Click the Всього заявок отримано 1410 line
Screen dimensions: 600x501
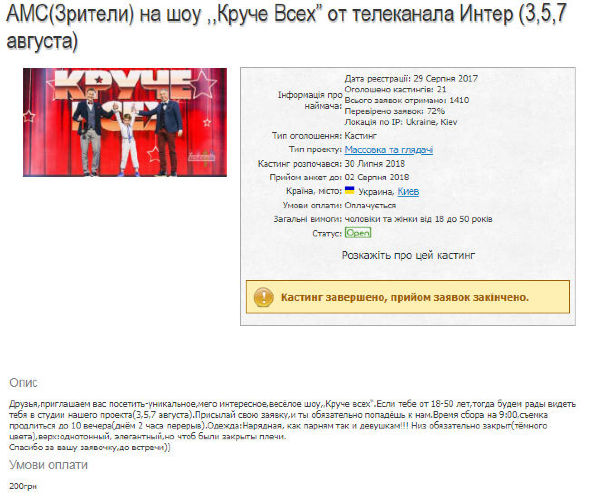pos(407,100)
